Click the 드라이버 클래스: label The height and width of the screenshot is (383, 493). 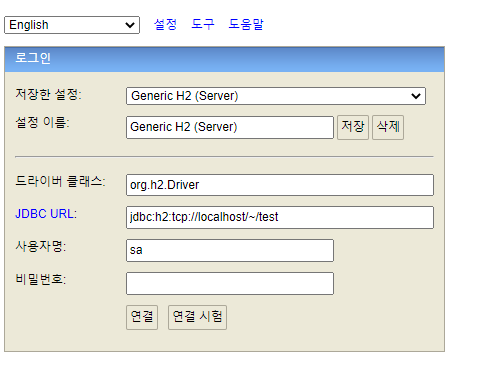click(x=60, y=181)
